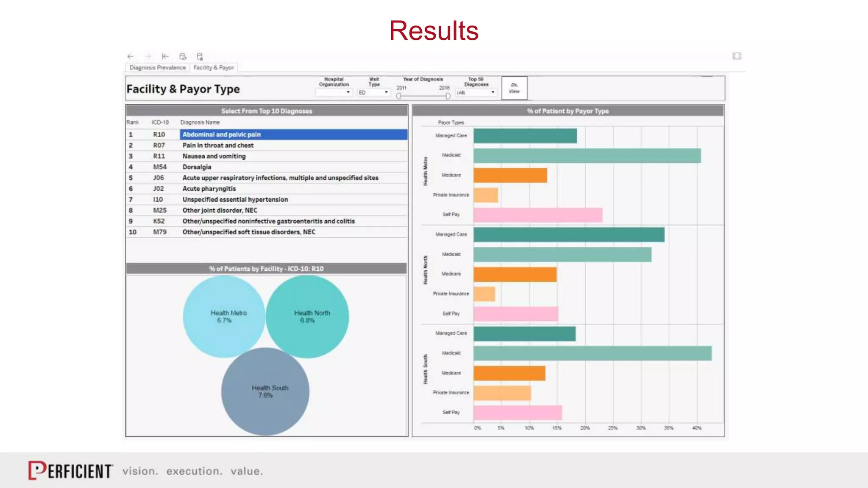Click the Health North bubble
This screenshot has width=868, height=488.
point(307,316)
